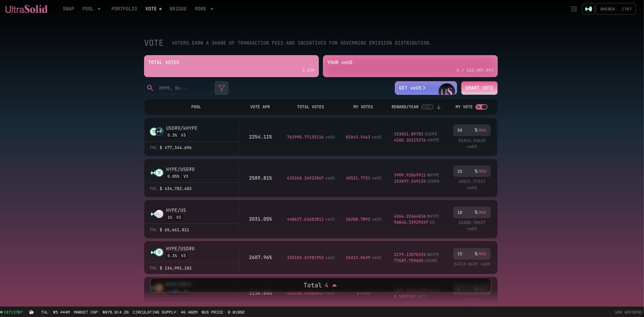Image resolution: width=644 pixels, height=317 pixels.
Task: Click the Total Votes 3.82M card
Action: [231, 66]
